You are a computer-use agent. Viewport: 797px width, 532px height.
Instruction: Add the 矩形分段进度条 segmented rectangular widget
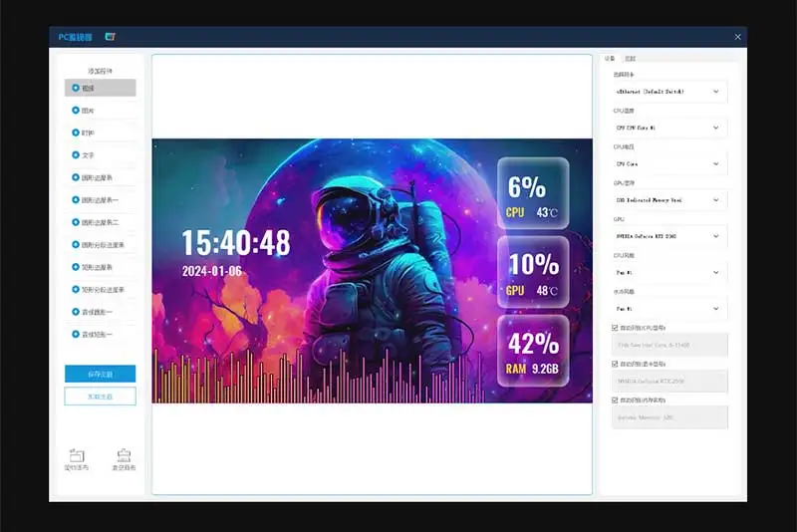[x=101, y=289]
